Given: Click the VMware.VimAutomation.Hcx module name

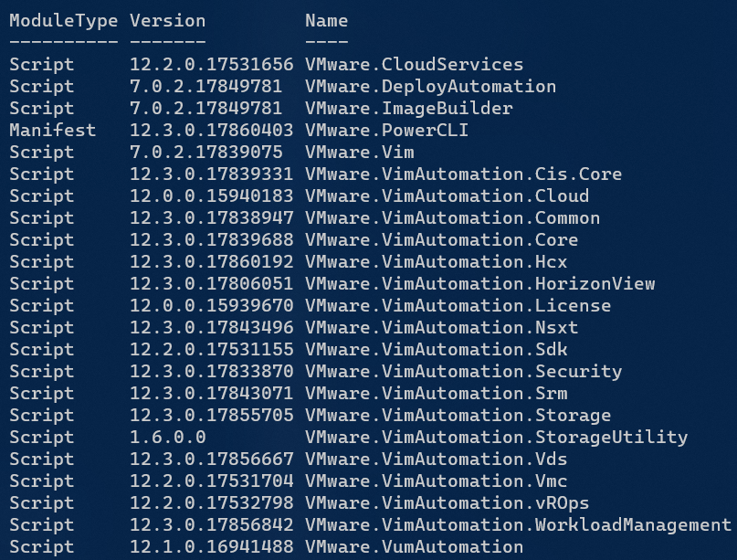Looking at the screenshot, I should (x=436, y=261).
